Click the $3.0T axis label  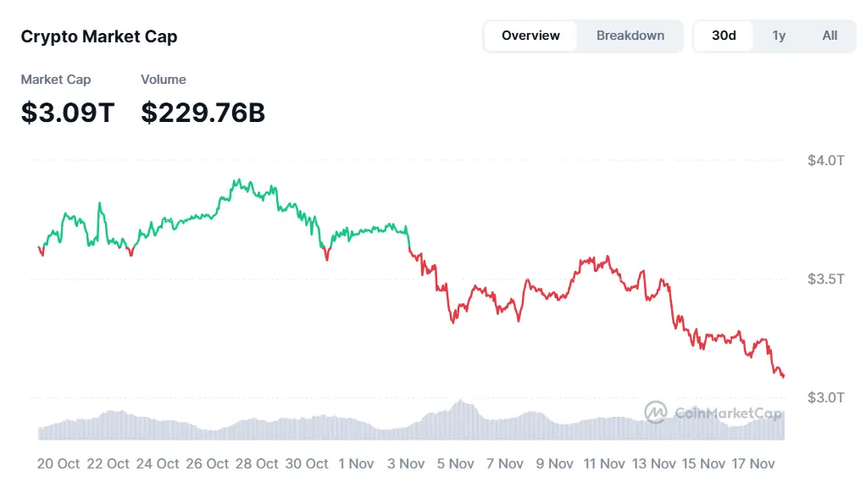pyautogui.click(x=826, y=396)
